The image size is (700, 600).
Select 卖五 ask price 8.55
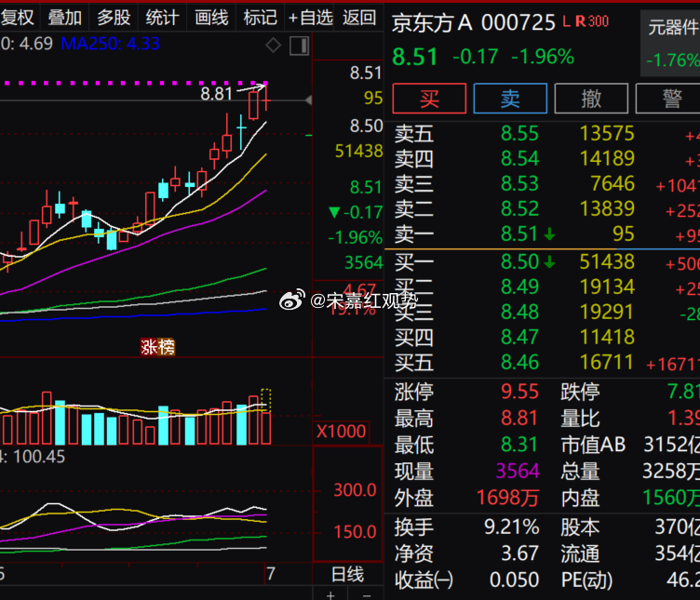click(x=519, y=133)
